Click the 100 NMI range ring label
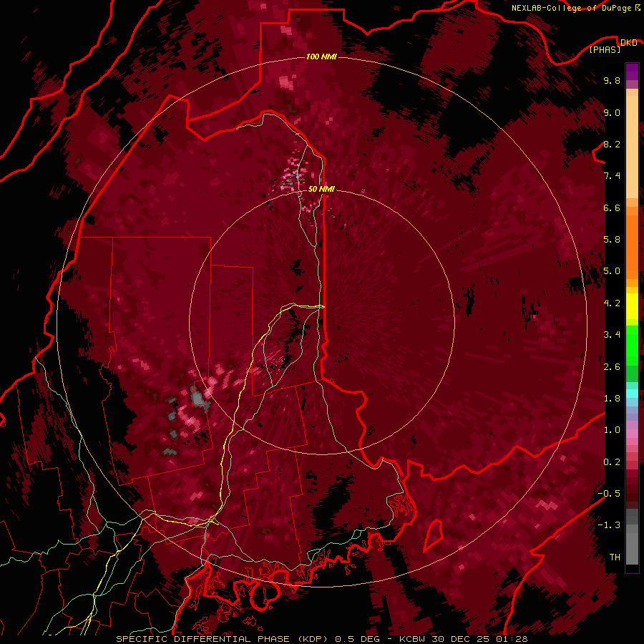 click(321, 57)
